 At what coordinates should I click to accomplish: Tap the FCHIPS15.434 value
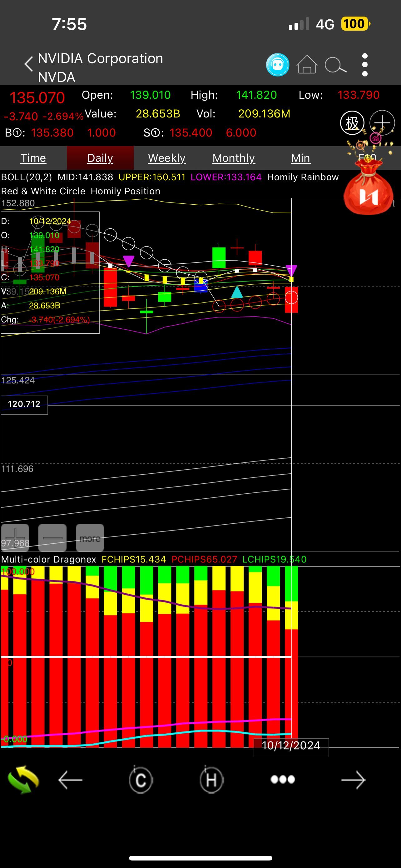(x=134, y=559)
